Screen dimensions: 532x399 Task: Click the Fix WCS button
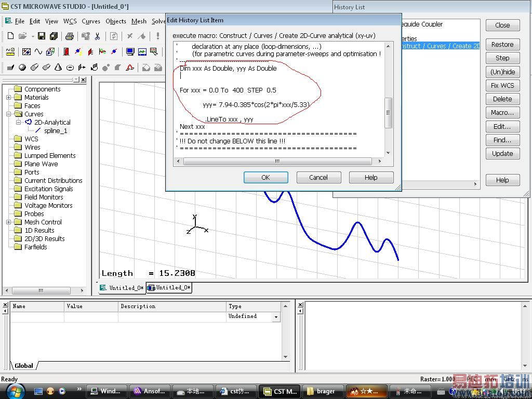[x=502, y=86]
